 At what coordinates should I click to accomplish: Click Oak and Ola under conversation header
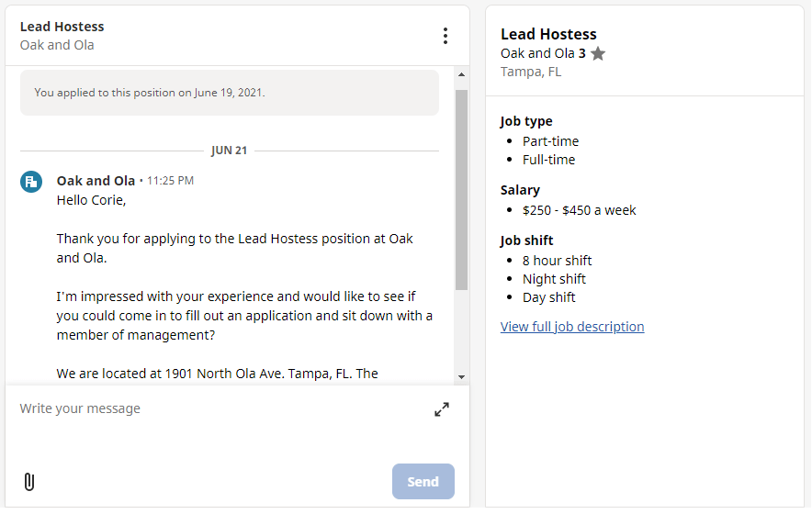click(x=57, y=45)
